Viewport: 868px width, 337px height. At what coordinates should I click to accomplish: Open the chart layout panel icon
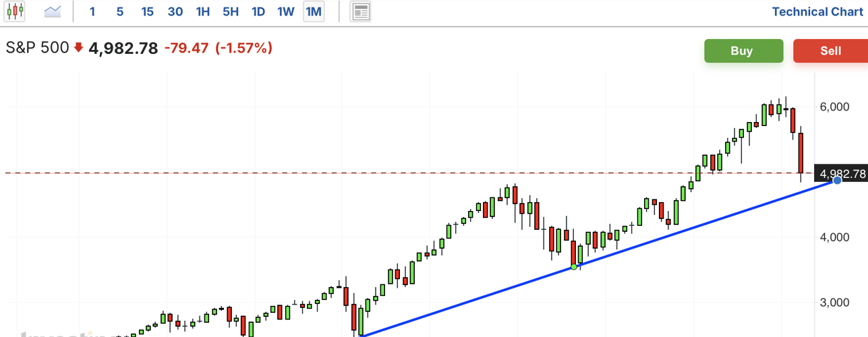pos(361,11)
